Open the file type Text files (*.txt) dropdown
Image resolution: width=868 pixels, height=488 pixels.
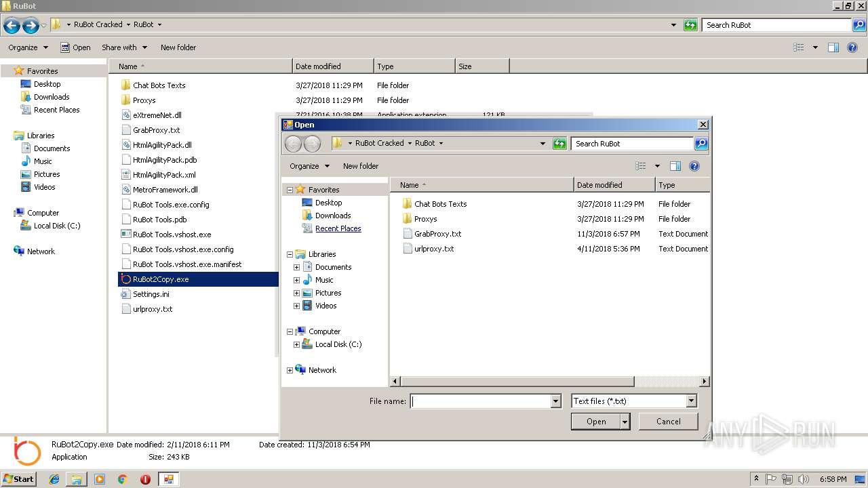pos(691,401)
